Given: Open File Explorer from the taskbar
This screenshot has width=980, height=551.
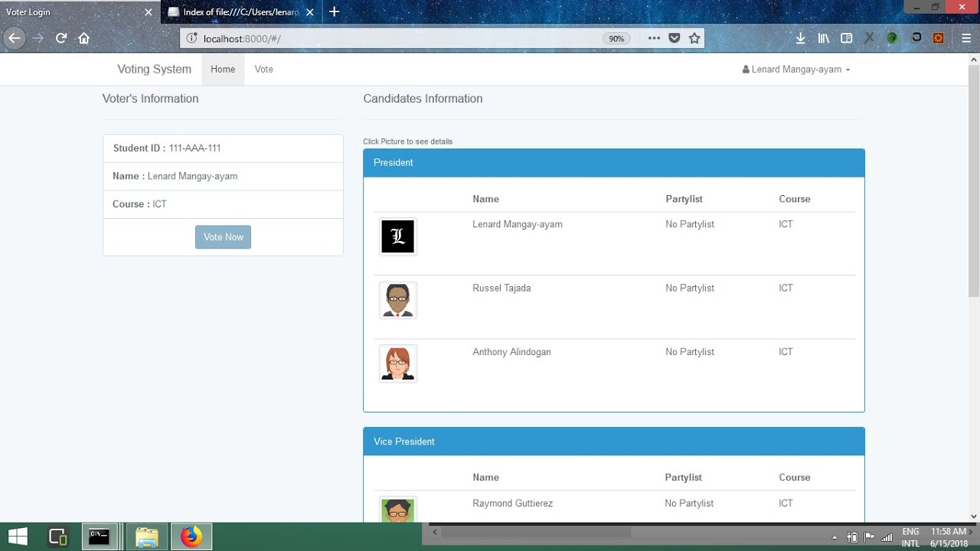Looking at the screenshot, I should coord(146,537).
